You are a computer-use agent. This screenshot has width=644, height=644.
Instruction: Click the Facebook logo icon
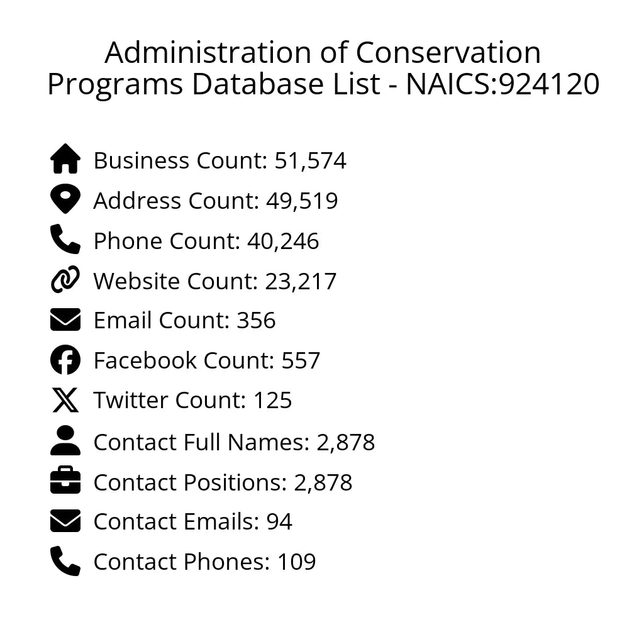(65, 360)
